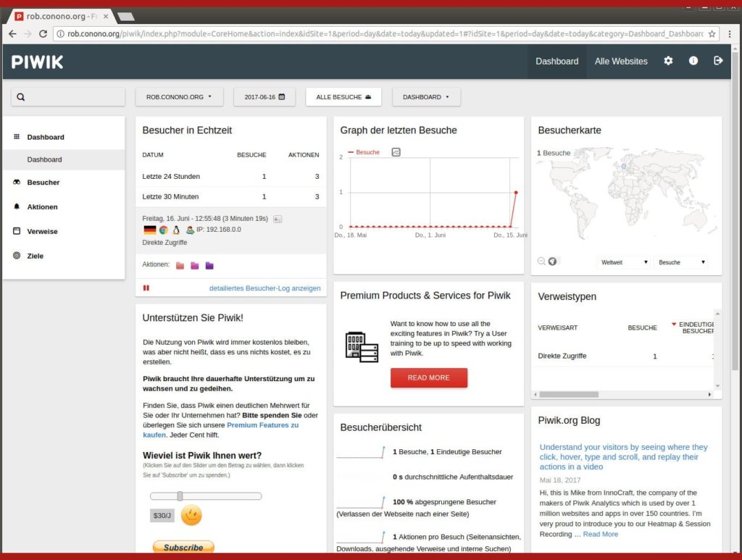This screenshot has height=560, width=742.
Task: Click the sparkline beside 100 % abgesprungene Besucher
Action: 361,502
